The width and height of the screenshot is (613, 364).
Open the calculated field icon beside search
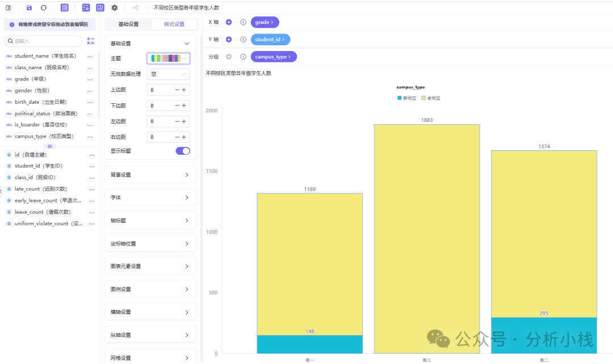point(91,41)
